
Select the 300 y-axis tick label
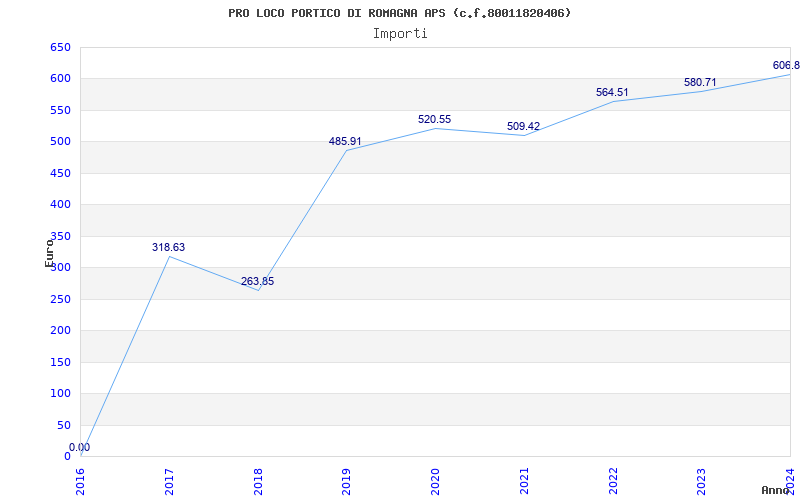pyautogui.click(x=60, y=268)
